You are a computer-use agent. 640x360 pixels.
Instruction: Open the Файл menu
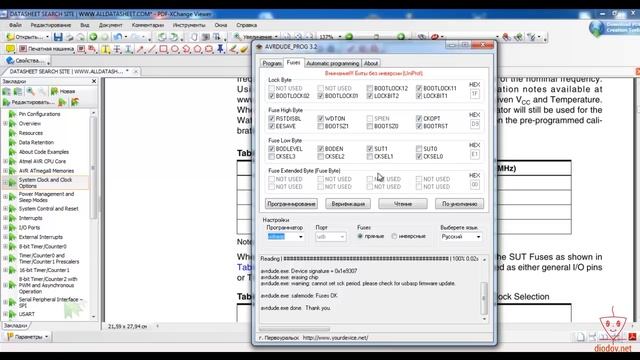[15, 25]
